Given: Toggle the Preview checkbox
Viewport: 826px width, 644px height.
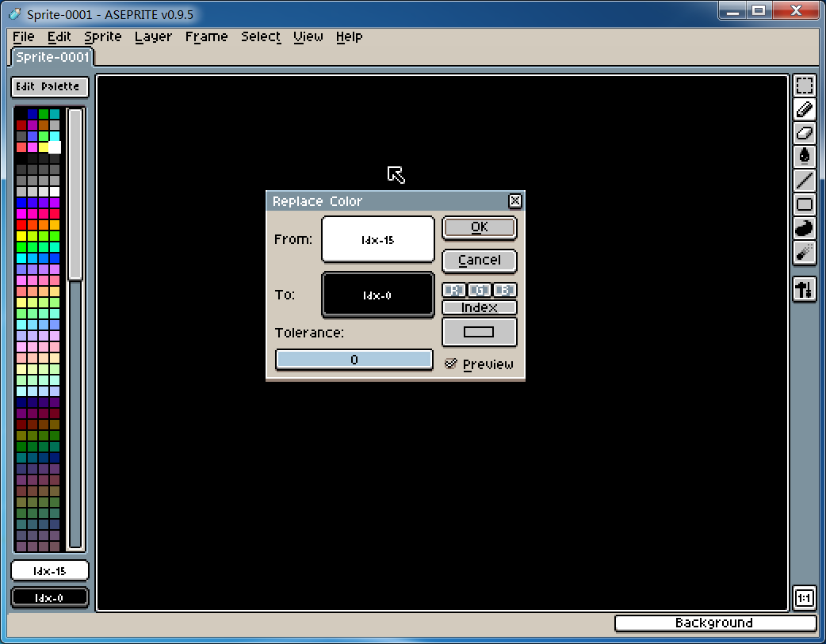Looking at the screenshot, I should (x=451, y=364).
